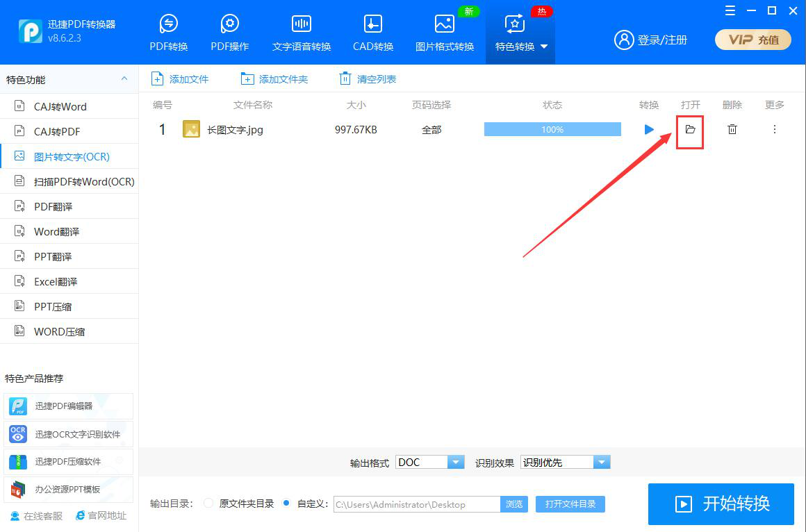The height and width of the screenshot is (532, 806).
Task: Open the PDF操作 tab
Action: [230, 33]
